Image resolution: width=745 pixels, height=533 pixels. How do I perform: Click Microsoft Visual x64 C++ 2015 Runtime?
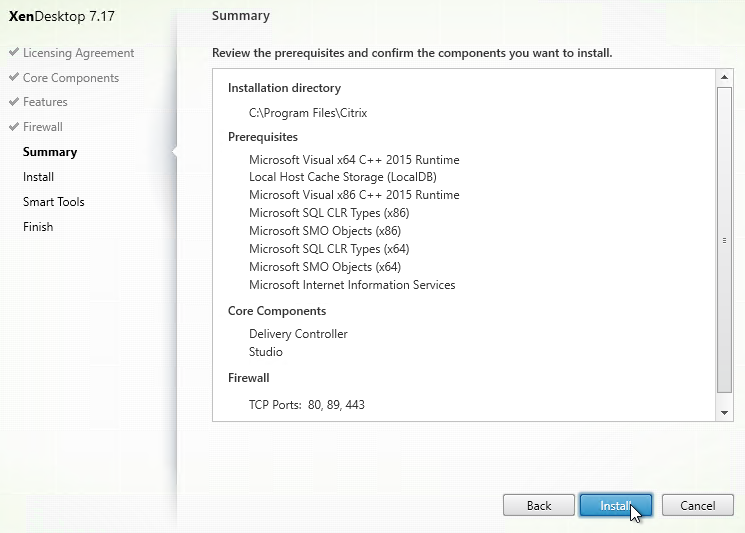point(354,160)
